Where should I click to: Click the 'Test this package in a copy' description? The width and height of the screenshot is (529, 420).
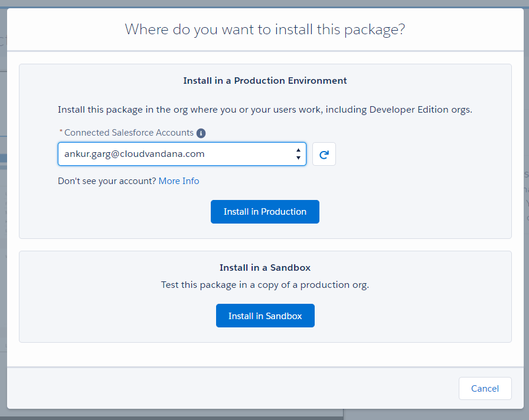265,285
